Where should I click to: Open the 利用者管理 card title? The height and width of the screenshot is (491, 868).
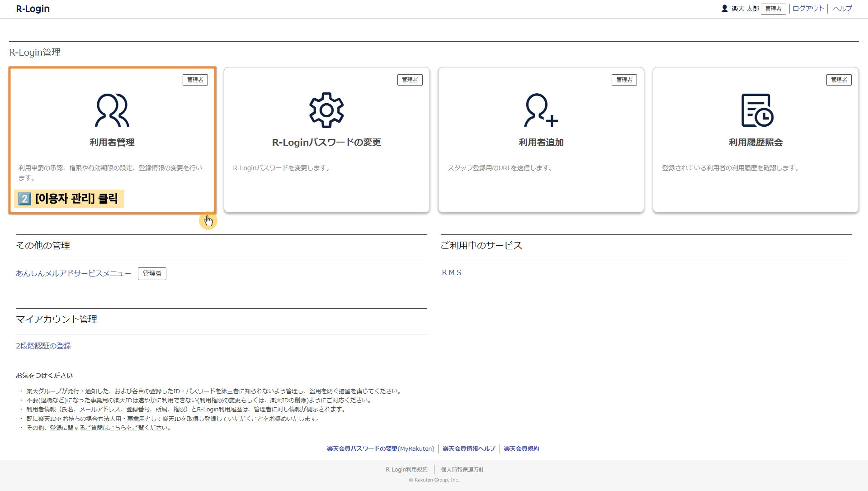pyautogui.click(x=112, y=142)
